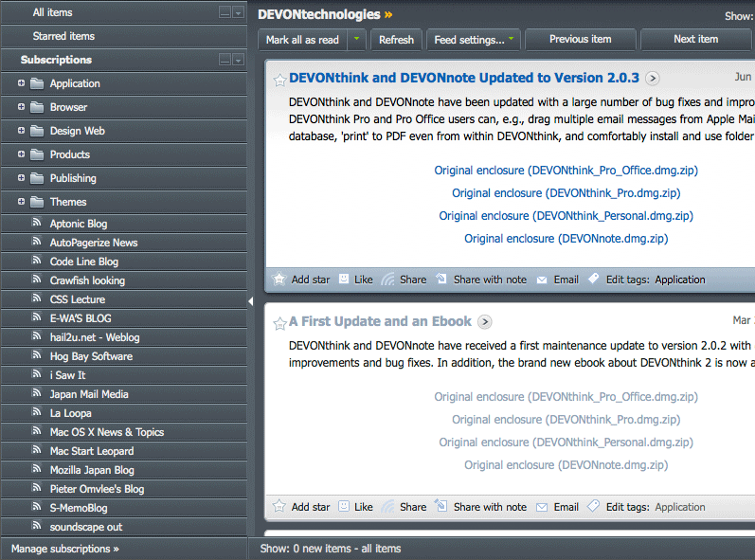
Task: Open A First Update and an Ebook arrow icon
Action: tap(485, 321)
